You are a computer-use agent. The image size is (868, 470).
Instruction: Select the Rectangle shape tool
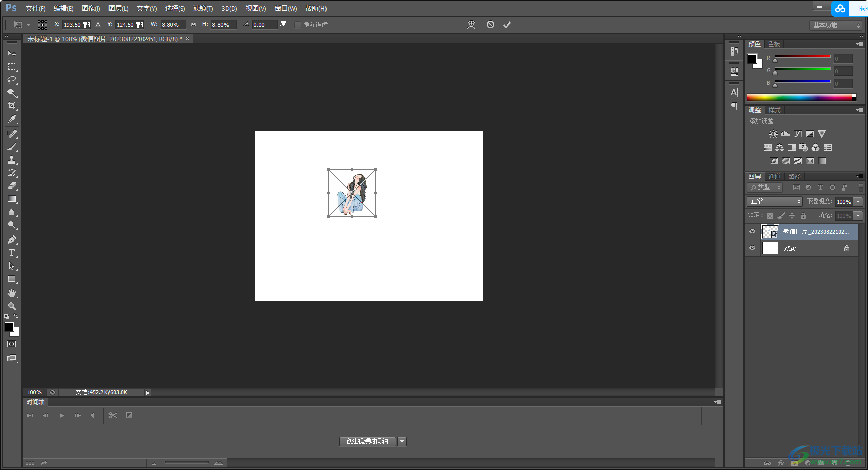[12, 279]
